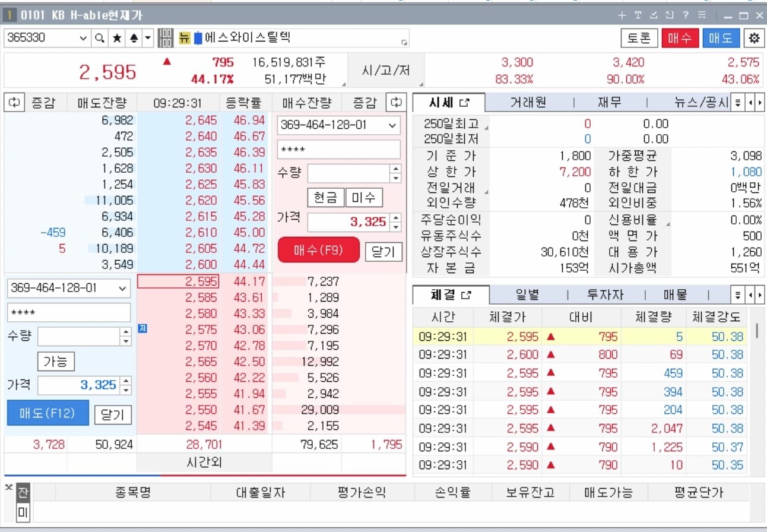Open the tab list icon in the 시세 tab row
The image size is (767, 532).
coord(738,103)
